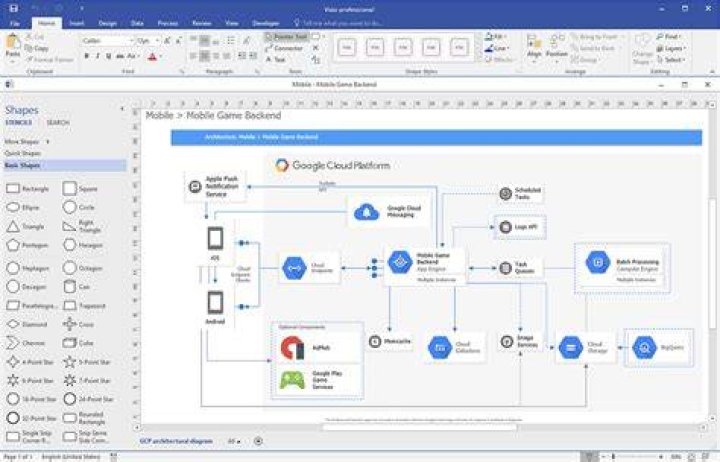
Task: Expand the Fill dropdown
Action: (496, 36)
